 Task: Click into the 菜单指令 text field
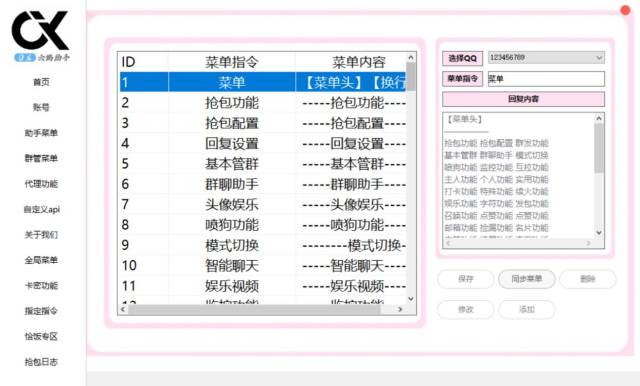coord(546,79)
